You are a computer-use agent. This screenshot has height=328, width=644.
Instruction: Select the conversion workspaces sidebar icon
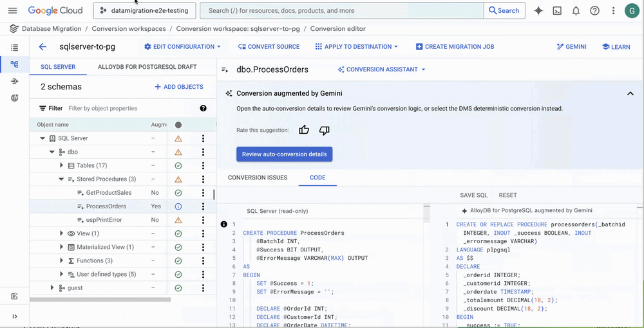[x=14, y=64]
